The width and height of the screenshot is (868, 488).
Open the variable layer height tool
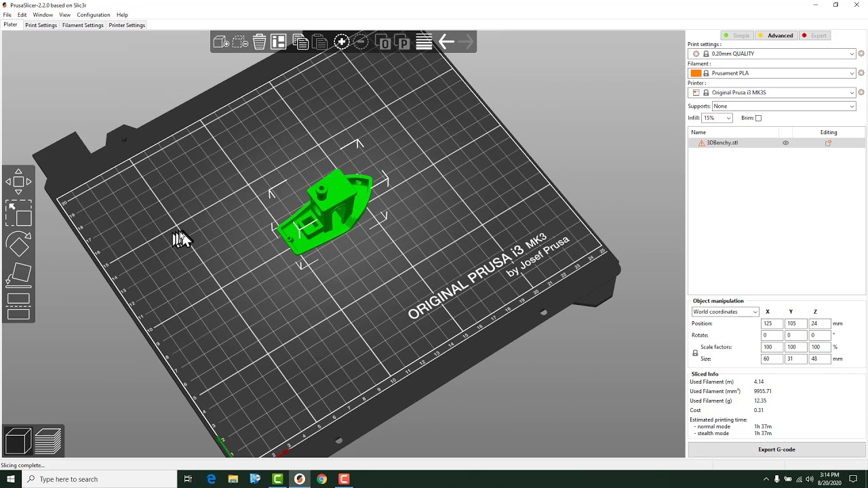coord(425,42)
